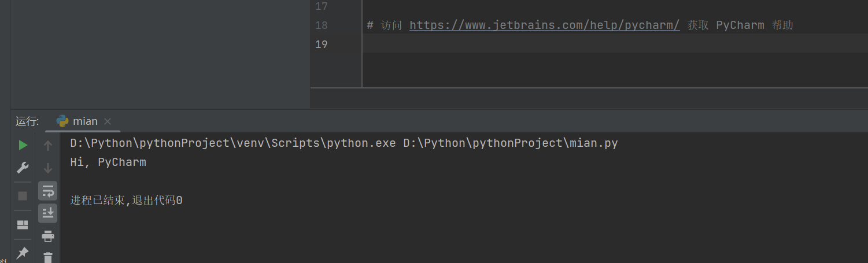The height and width of the screenshot is (263, 868).
Task: Print console output with printer icon
Action: pyautogui.click(x=48, y=236)
